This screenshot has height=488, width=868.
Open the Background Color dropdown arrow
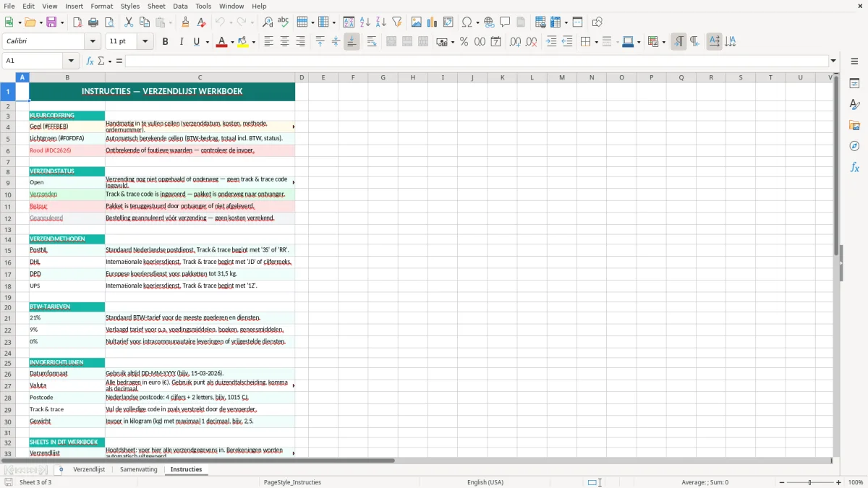pos(254,42)
